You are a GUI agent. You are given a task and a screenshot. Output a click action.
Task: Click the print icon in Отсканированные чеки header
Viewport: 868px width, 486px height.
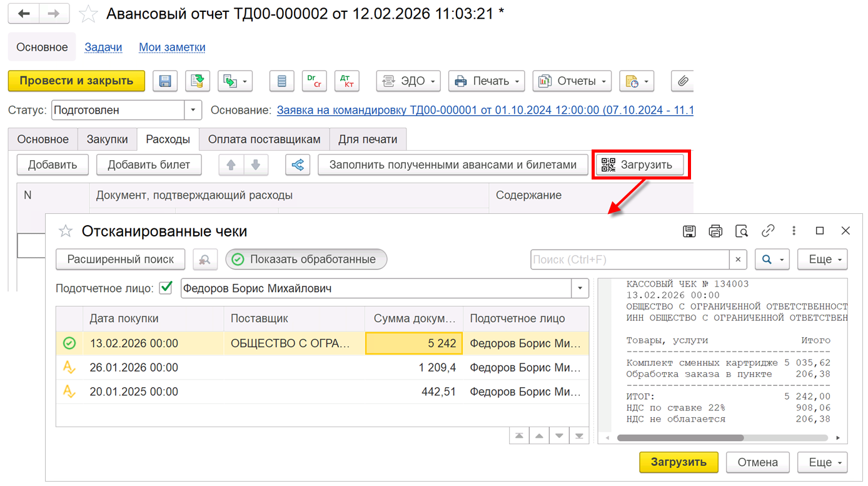click(715, 231)
